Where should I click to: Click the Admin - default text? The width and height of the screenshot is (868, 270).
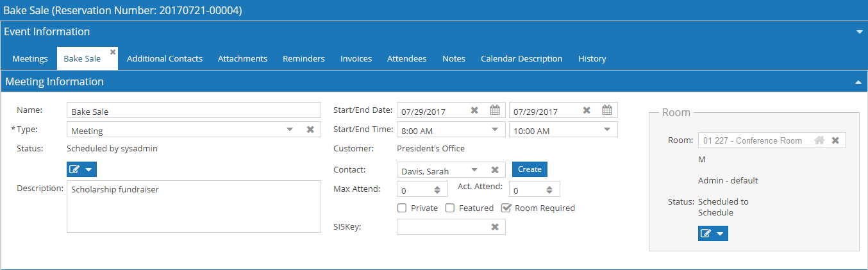pos(728,180)
